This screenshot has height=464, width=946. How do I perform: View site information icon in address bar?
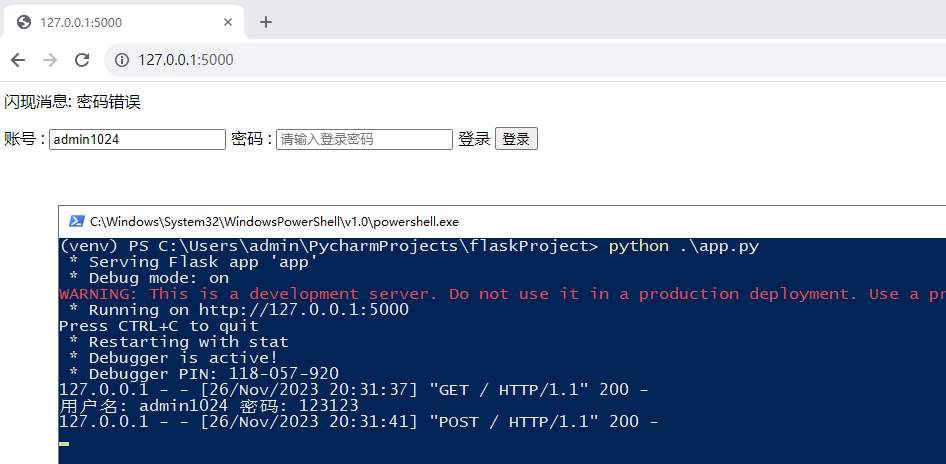coord(122,60)
